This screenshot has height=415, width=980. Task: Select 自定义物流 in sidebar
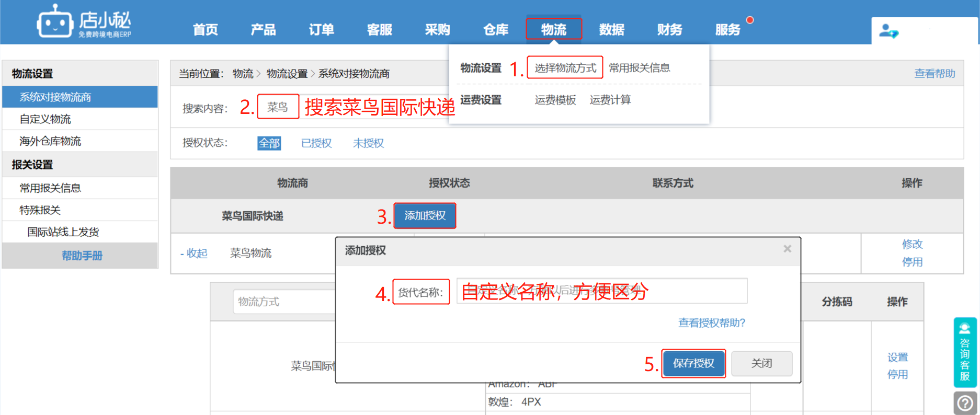point(80,119)
